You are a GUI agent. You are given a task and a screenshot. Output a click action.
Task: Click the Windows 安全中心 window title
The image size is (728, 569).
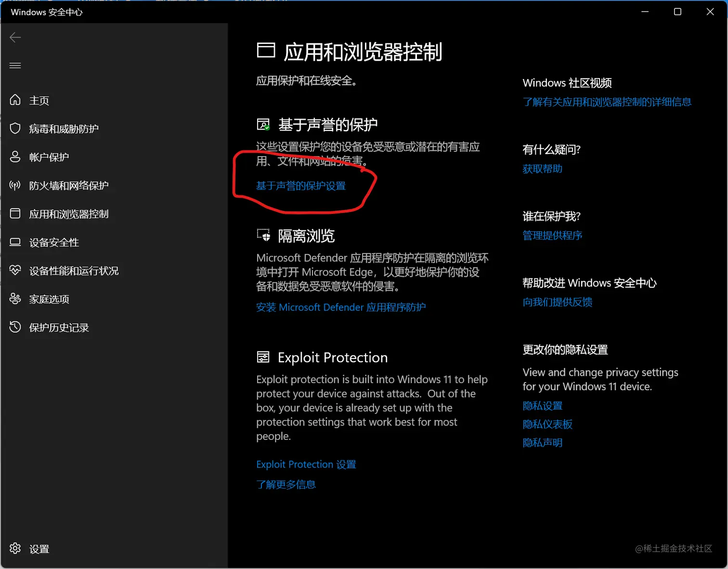(x=47, y=12)
